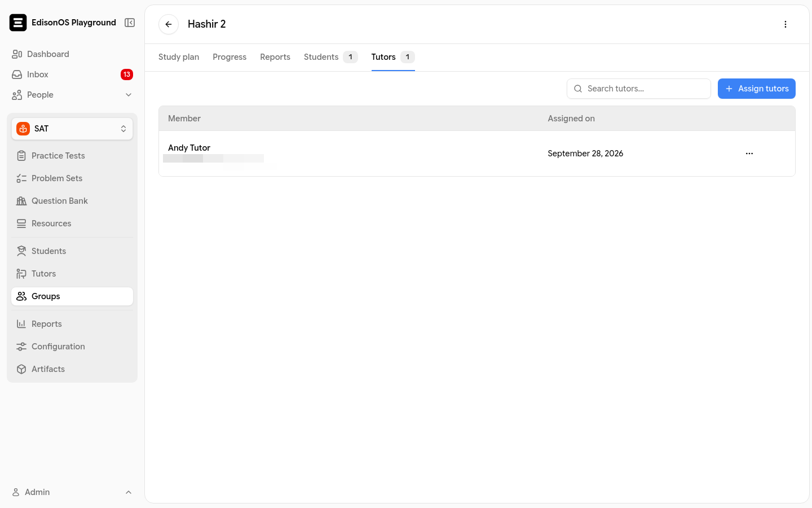Click the People icon in the sidebar
The height and width of the screenshot is (508, 812).
[x=17, y=95]
